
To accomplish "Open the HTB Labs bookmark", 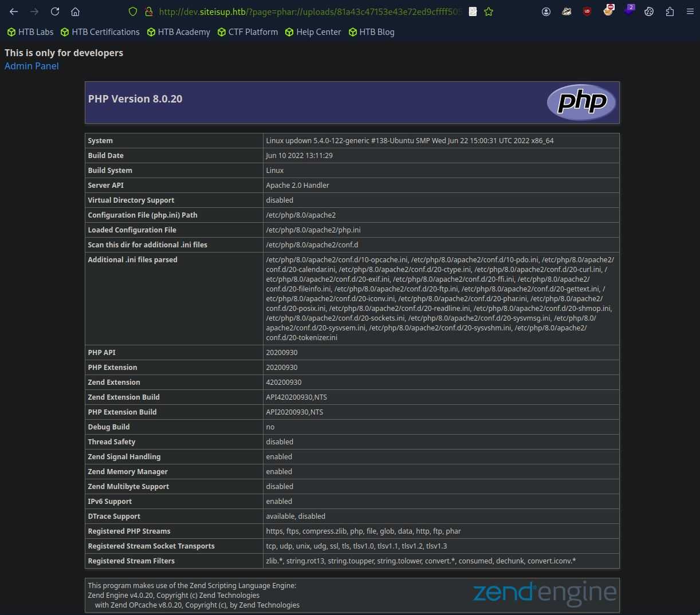I will 30,32.
